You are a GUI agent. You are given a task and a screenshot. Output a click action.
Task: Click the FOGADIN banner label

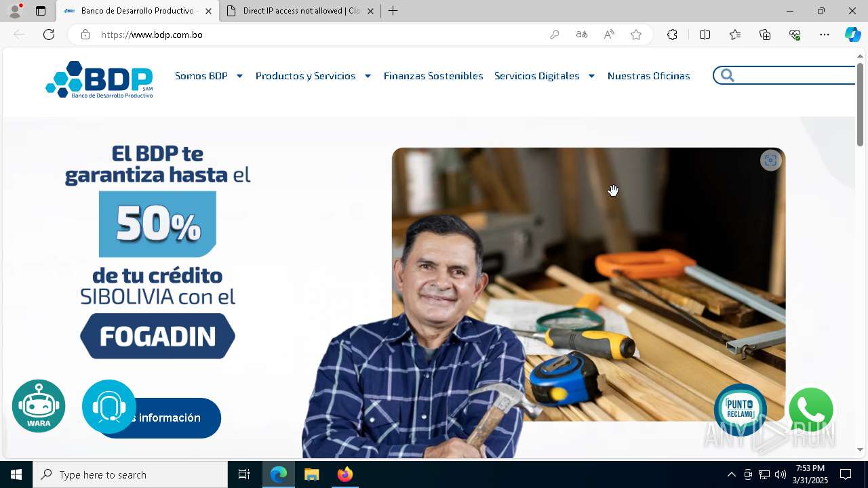[157, 336]
